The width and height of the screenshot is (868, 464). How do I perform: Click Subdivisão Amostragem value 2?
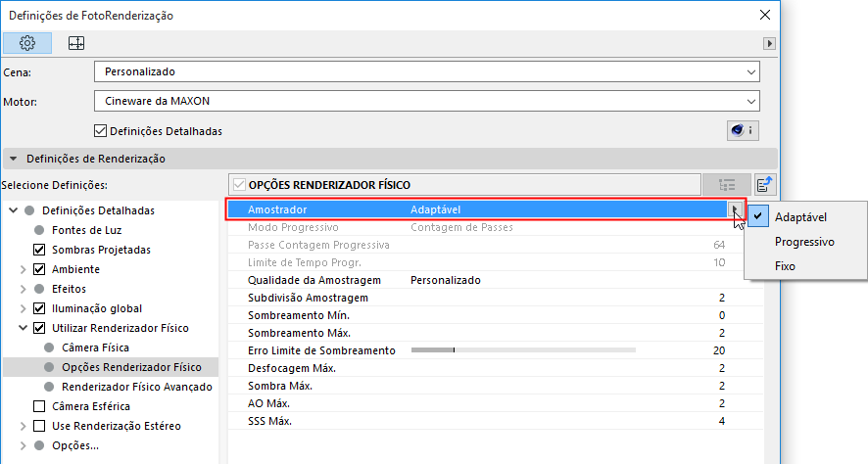pyautogui.click(x=722, y=299)
